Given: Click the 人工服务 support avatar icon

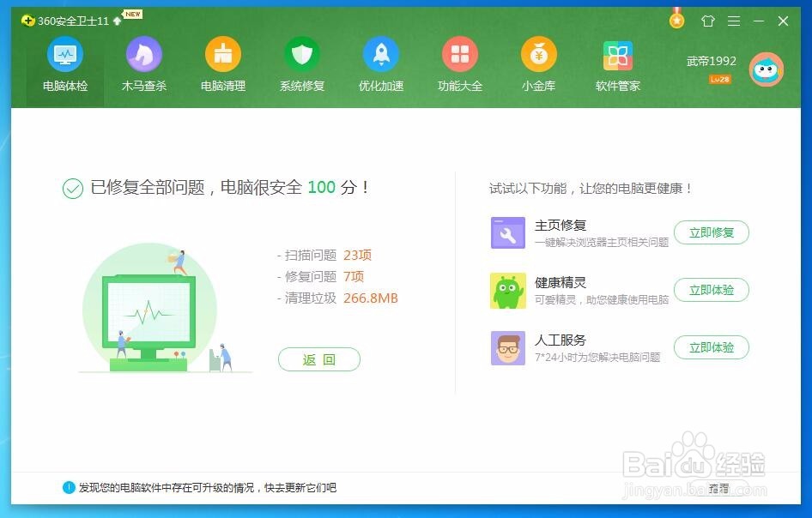Looking at the screenshot, I should [506, 347].
